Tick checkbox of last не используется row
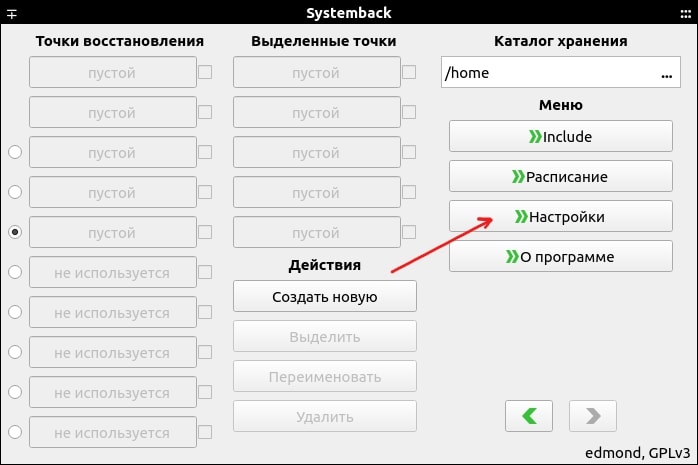 point(205,432)
